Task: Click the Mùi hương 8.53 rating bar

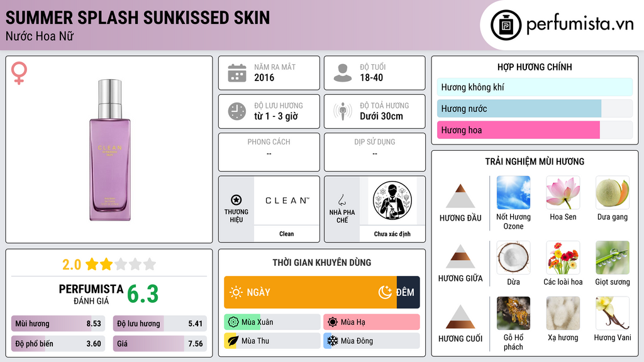Action: (x=58, y=324)
